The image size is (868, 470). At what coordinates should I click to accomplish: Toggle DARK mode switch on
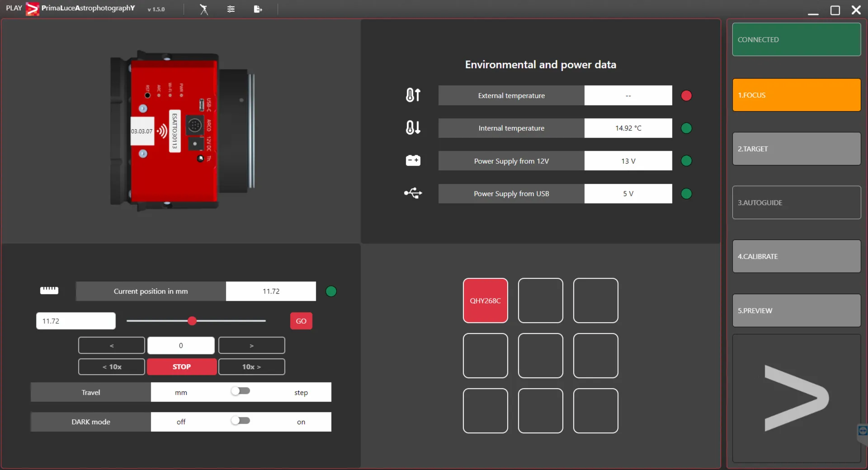point(241,421)
